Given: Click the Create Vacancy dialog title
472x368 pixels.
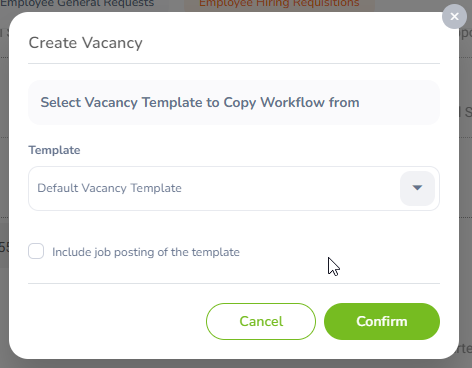Looking at the screenshot, I should (85, 43).
